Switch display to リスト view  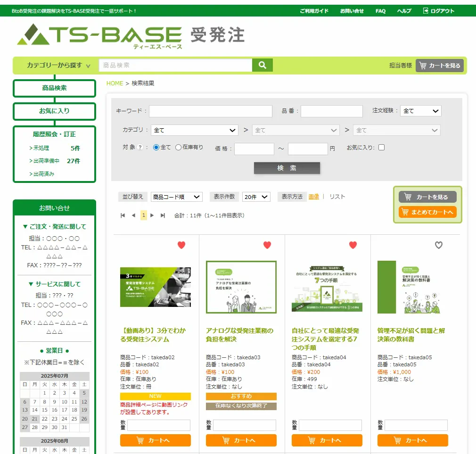(x=337, y=197)
